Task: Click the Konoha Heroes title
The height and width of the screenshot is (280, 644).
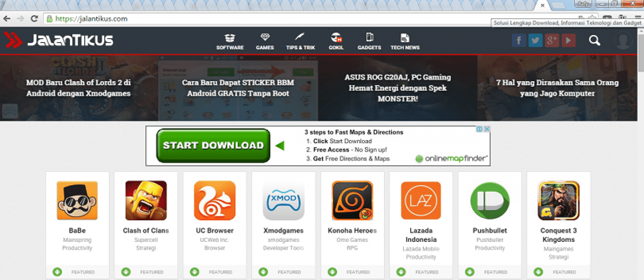Action: (x=352, y=231)
